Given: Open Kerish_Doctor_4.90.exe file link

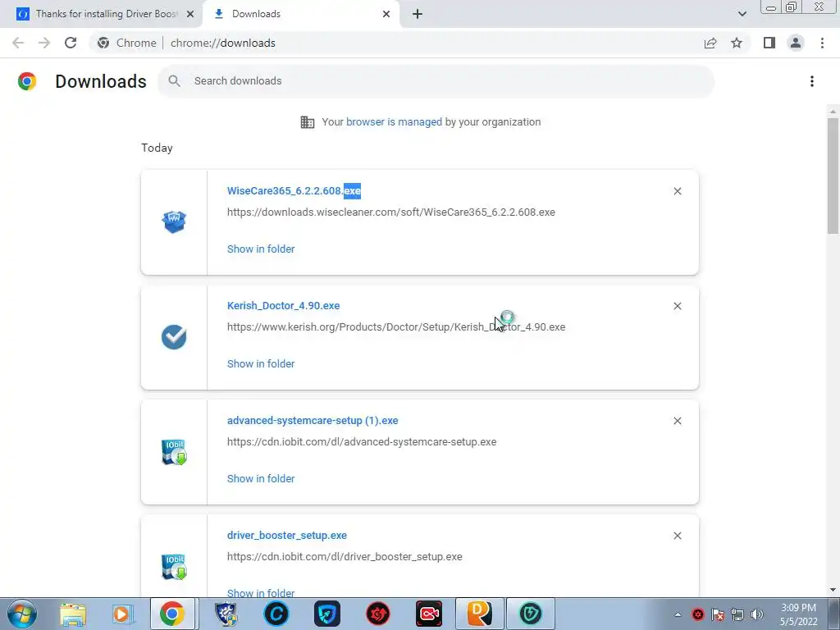Looking at the screenshot, I should point(283,305).
